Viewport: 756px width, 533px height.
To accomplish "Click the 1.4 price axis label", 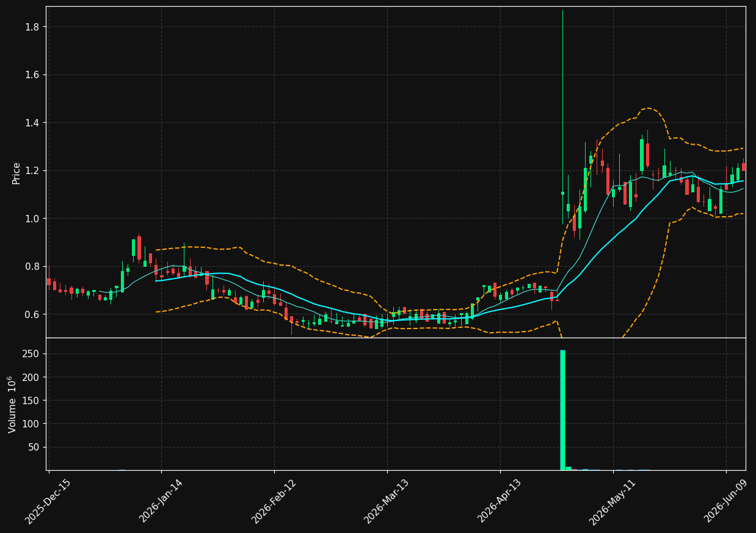I will (x=32, y=123).
